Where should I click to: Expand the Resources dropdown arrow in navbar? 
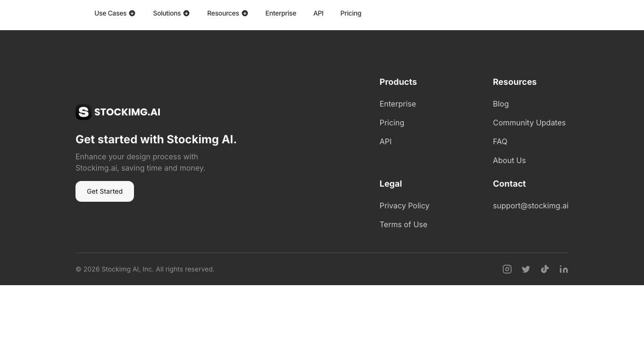(x=245, y=13)
